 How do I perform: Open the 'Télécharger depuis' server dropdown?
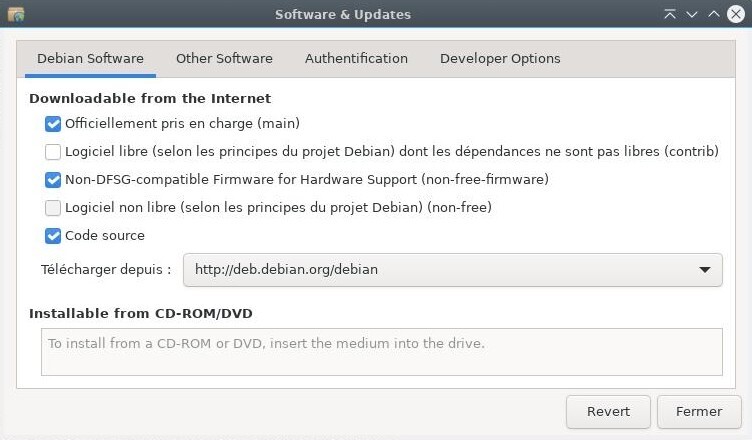452,269
